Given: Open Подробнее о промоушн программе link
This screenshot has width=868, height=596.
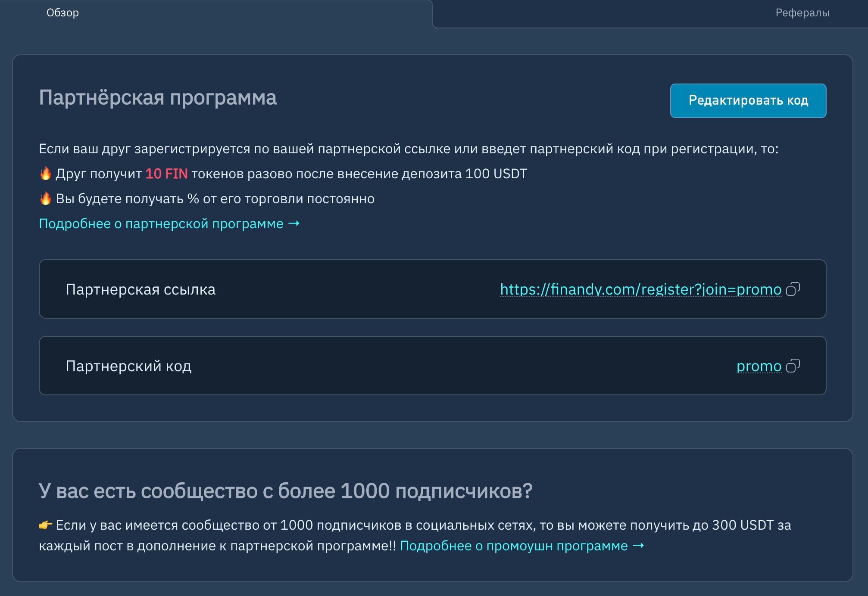Looking at the screenshot, I should (514, 546).
